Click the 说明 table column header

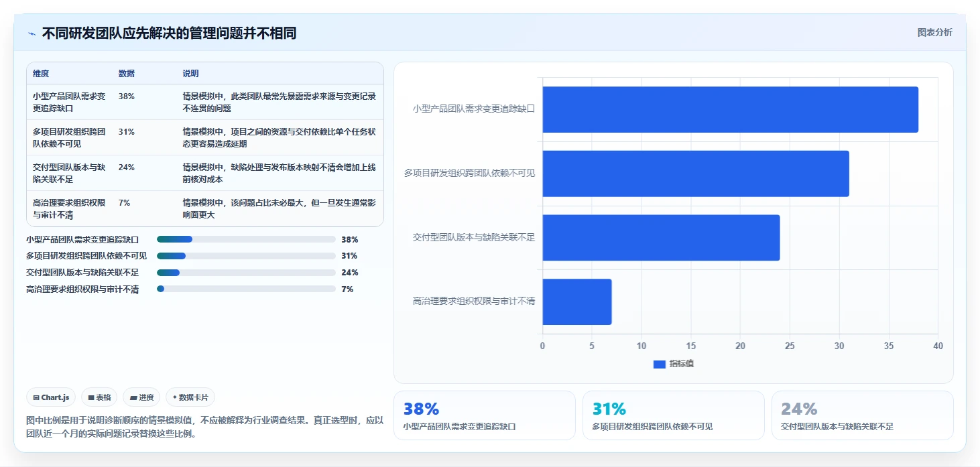[x=191, y=74]
